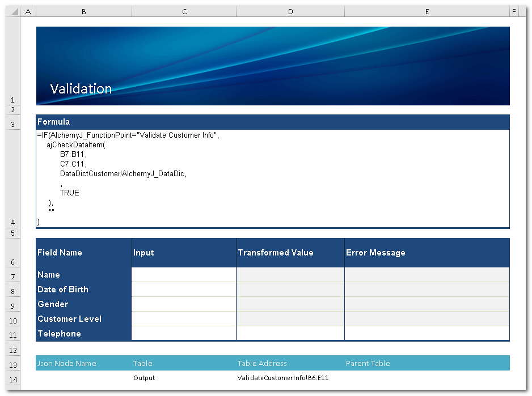The width and height of the screenshot is (532, 396).
Task: Select row 14 header
Action: tap(13, 378)
